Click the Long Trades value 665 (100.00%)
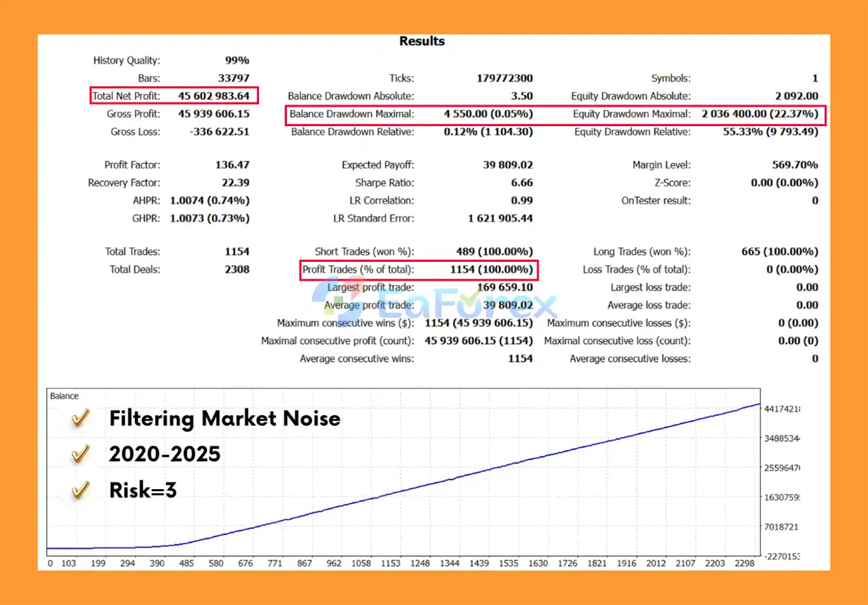This screenshot has height=605, width=868. (x=779, y=252)
